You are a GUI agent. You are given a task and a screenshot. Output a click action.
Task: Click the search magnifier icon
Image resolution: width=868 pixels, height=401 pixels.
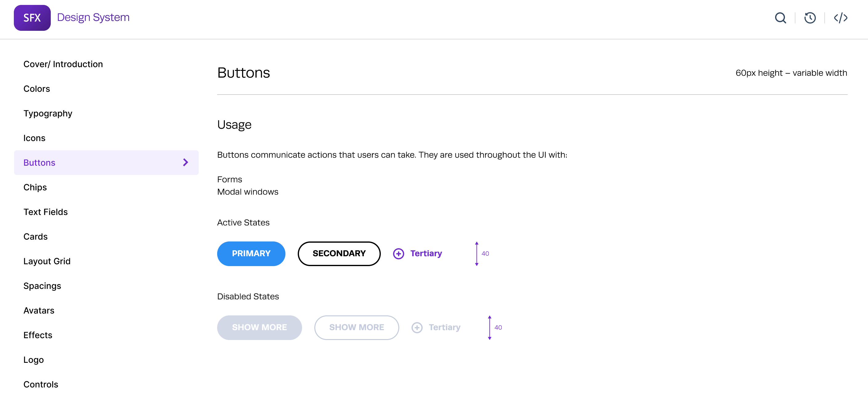click(x=780, y=18)
